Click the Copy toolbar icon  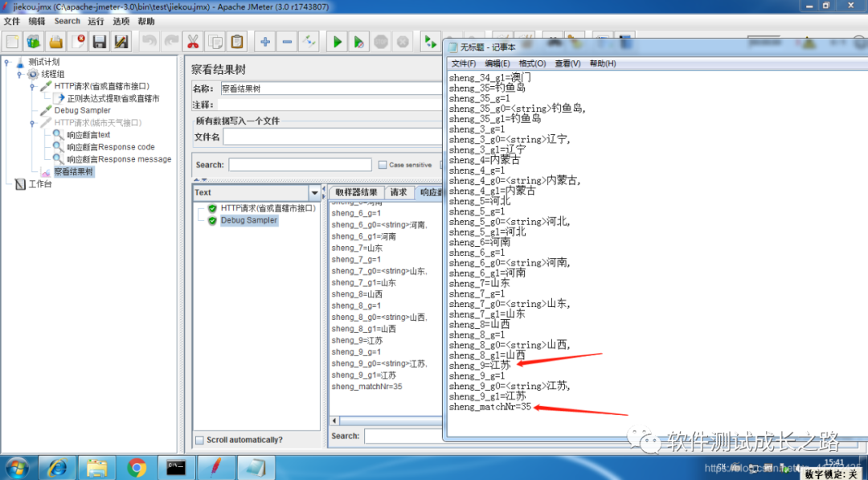tap(215, 42)
